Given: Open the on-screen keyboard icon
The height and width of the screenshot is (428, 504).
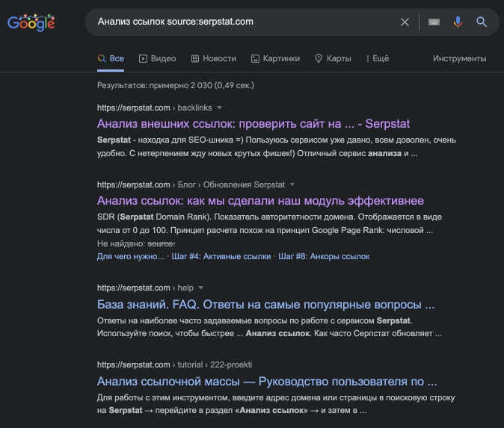Looking at the screenshot, I should click(434, 22).
